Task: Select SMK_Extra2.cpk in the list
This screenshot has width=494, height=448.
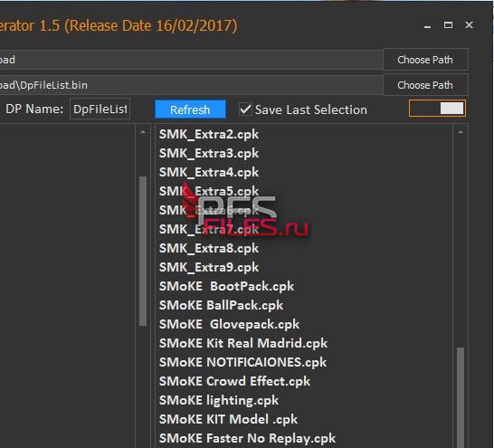Action: tap(209, 134)
